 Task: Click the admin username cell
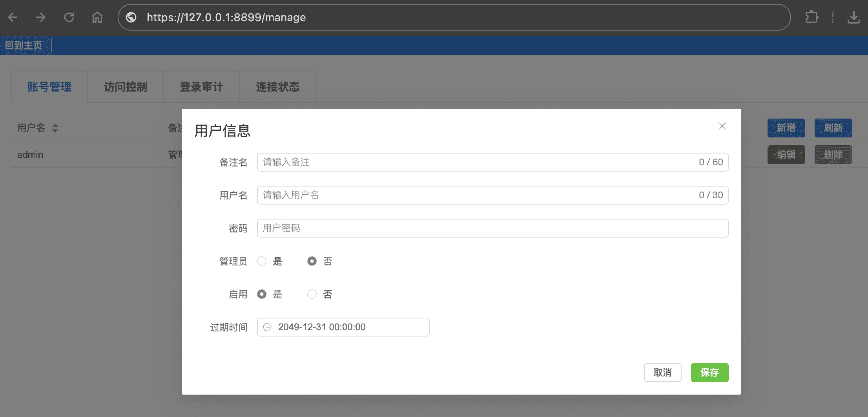point(30,155)
